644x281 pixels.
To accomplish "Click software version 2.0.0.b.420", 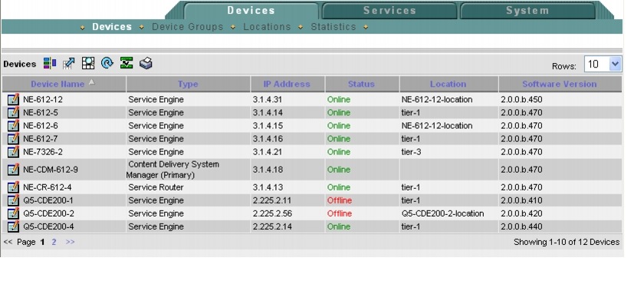I will point(521,213).
